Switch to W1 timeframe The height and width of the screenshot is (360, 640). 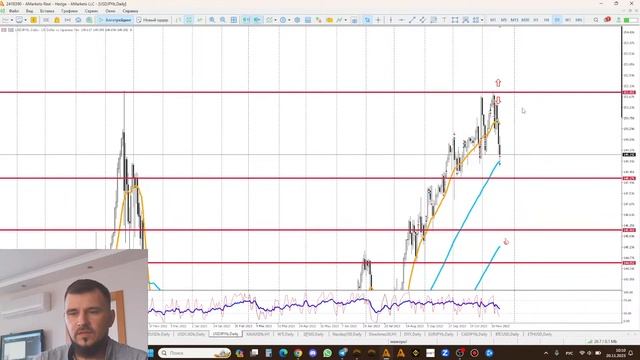point(568,20)
